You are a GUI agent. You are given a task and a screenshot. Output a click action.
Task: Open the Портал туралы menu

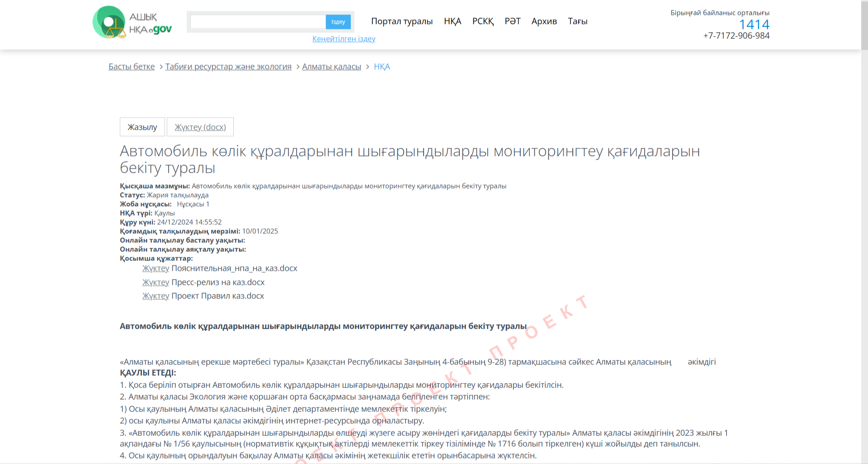pyautogui.click(x=401, y=21)
